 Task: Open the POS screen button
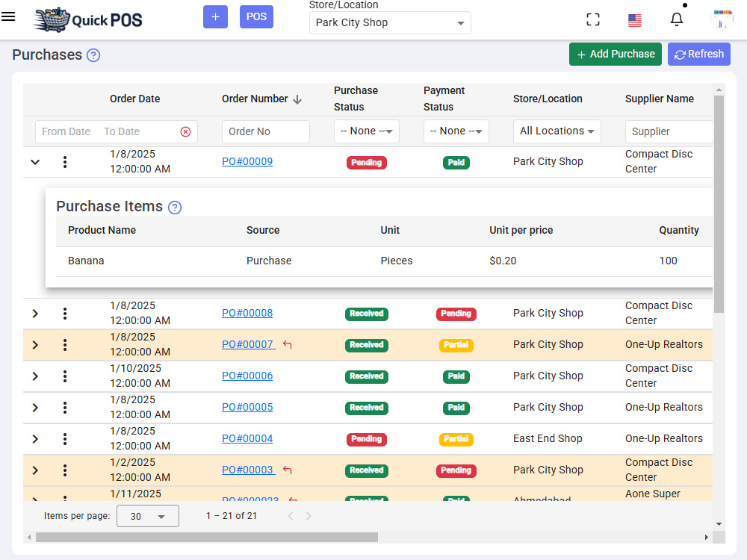point(256,16)
